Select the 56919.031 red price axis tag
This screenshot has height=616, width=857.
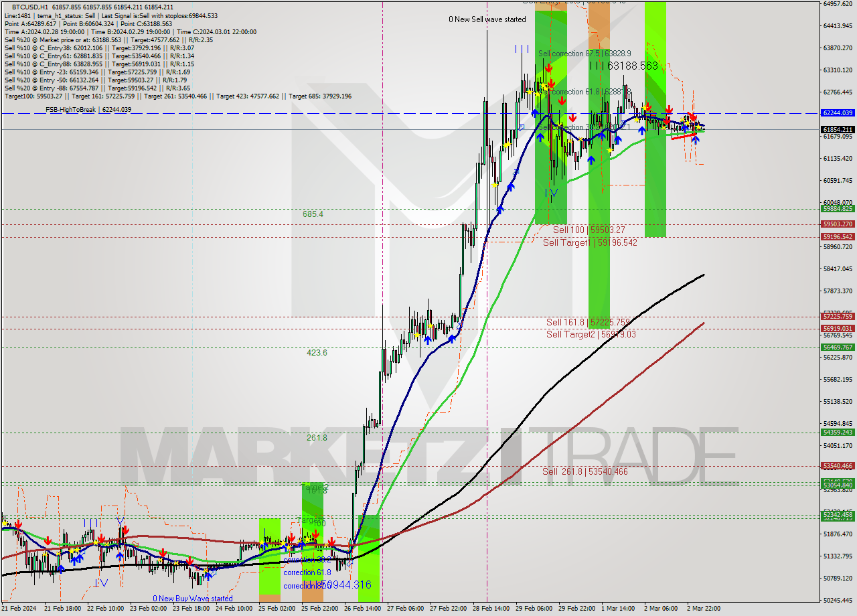(838, 329)
